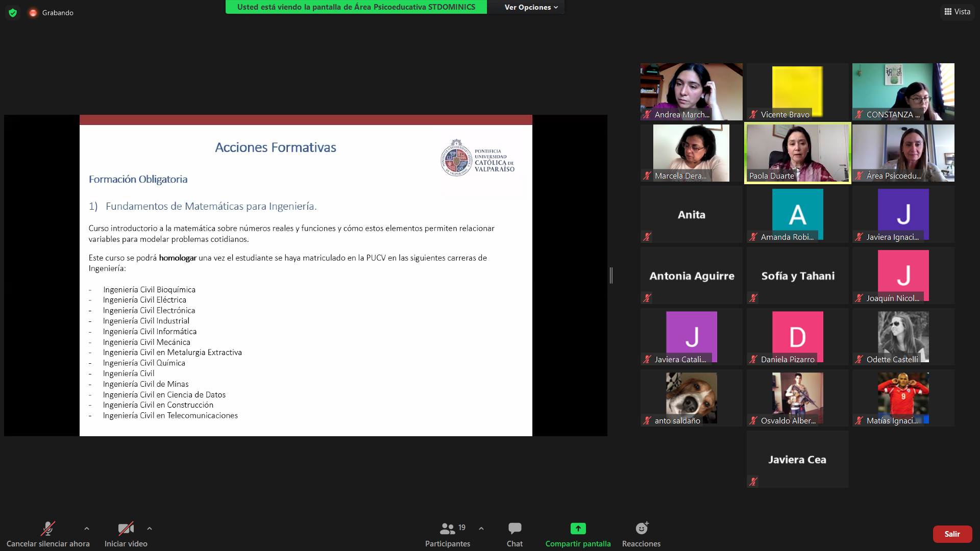980x551 pixels.
Task: Open the Reacciones emoji icon
Action: coord(642,529)
